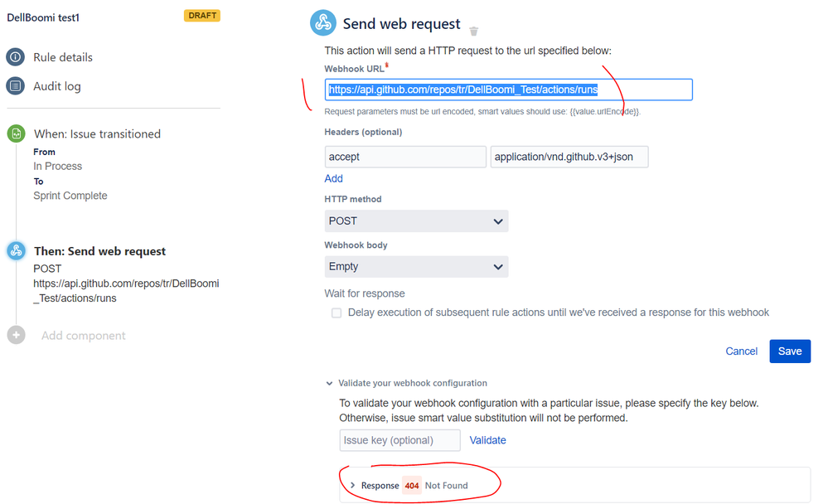Viewport: 828px width, 504px height.
Task: Click the 404 status code badge
Action: pyautogui.click(x=412, y=485)
